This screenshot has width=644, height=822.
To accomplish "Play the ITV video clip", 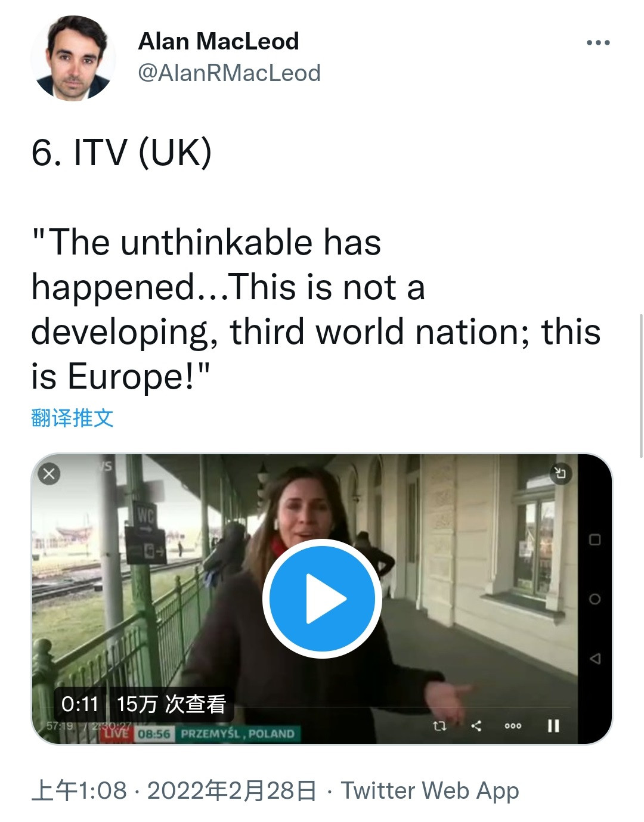I will click(x=322, y=598).
